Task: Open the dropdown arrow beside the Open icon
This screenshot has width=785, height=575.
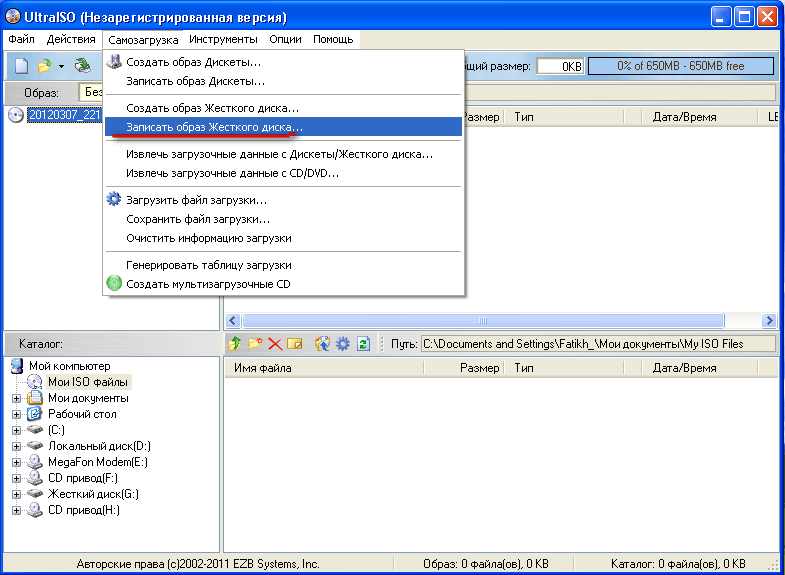Action: (x=61, y=66)
